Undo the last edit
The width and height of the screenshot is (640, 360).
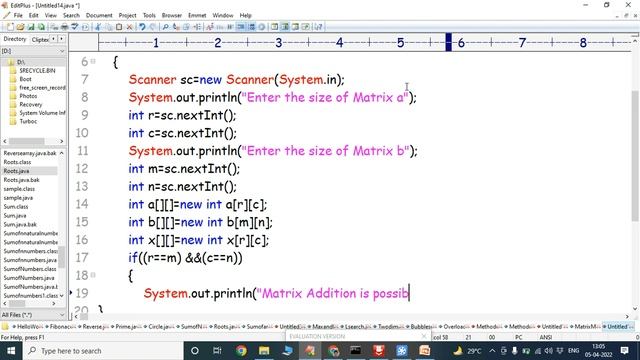tap(142, 27)
